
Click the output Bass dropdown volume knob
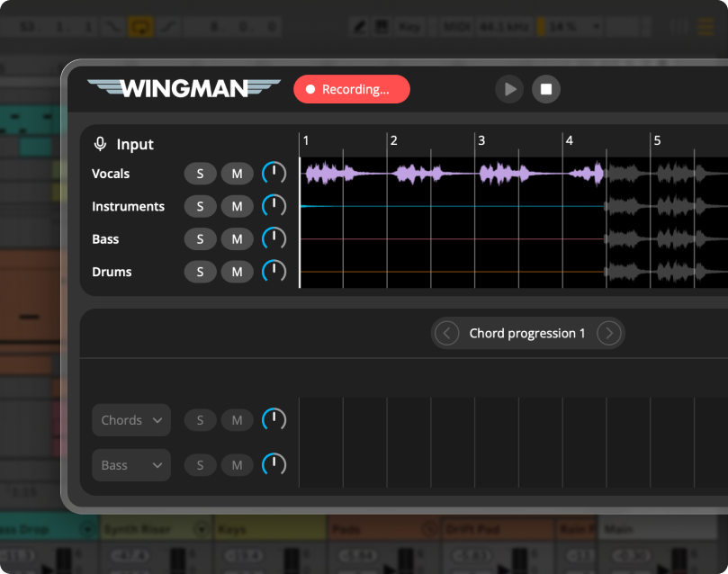pos(274,464)
